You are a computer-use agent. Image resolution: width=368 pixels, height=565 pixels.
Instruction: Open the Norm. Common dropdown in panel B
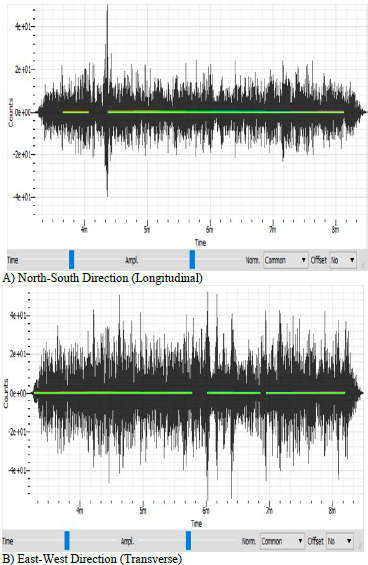coord(282,541)
